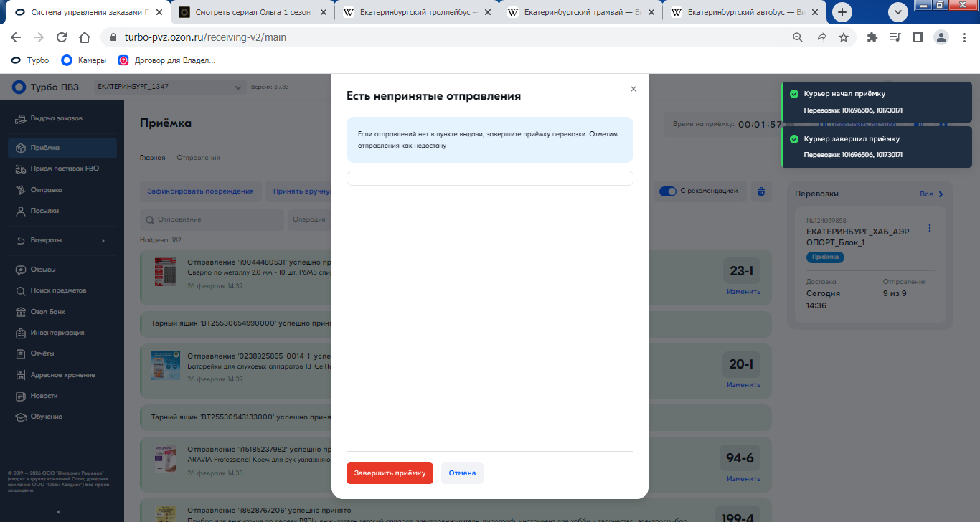The image size is (980, 522).
Task: Reload the current page
Action: (62, 37)
